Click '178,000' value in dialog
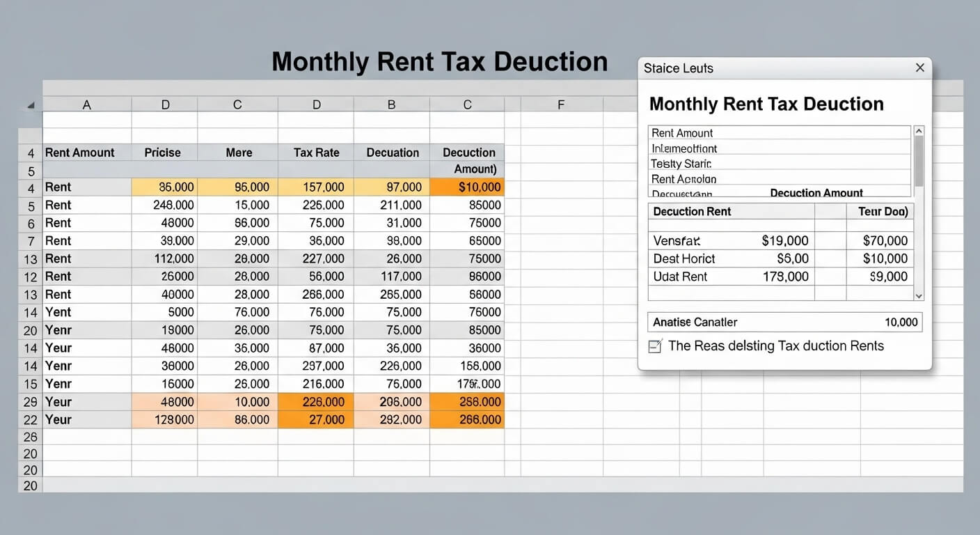This screenshot has width=980, height=535. tap(786, 277)
